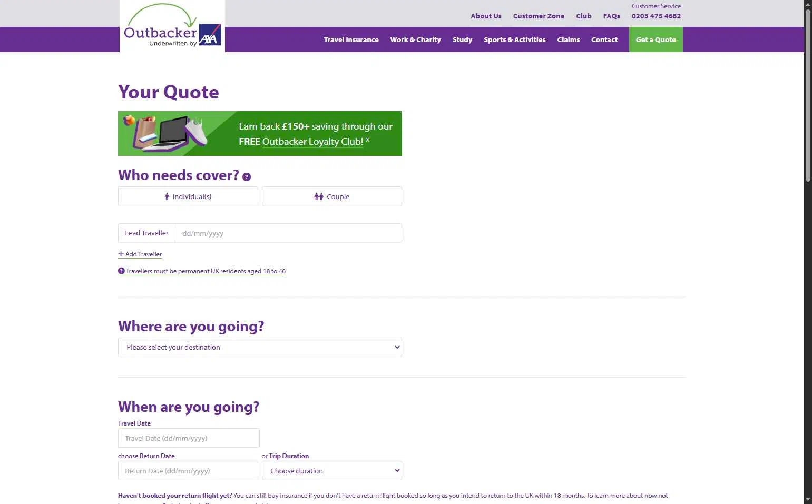Click the plus icon next to Add Traveller
812x504 pixels.
121,254
